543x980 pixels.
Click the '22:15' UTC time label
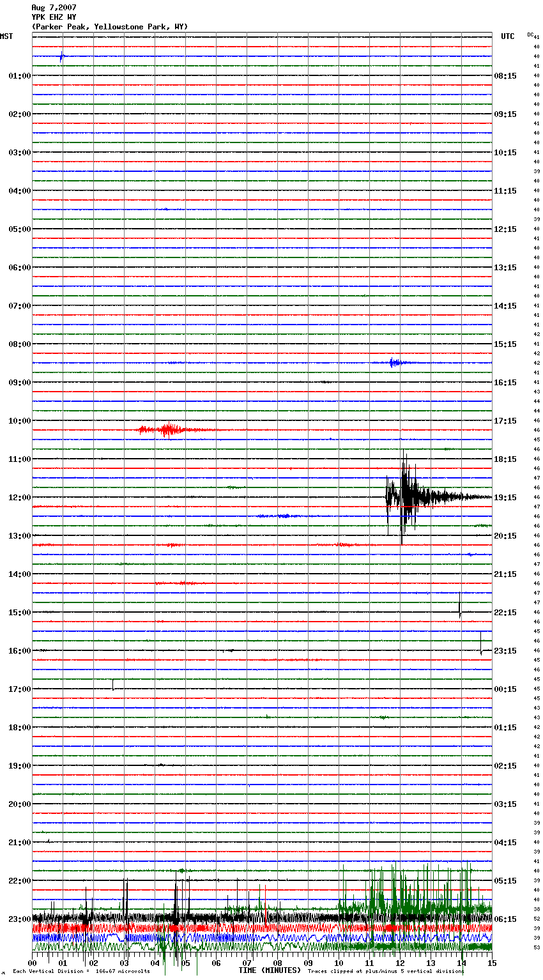[505, 613]
